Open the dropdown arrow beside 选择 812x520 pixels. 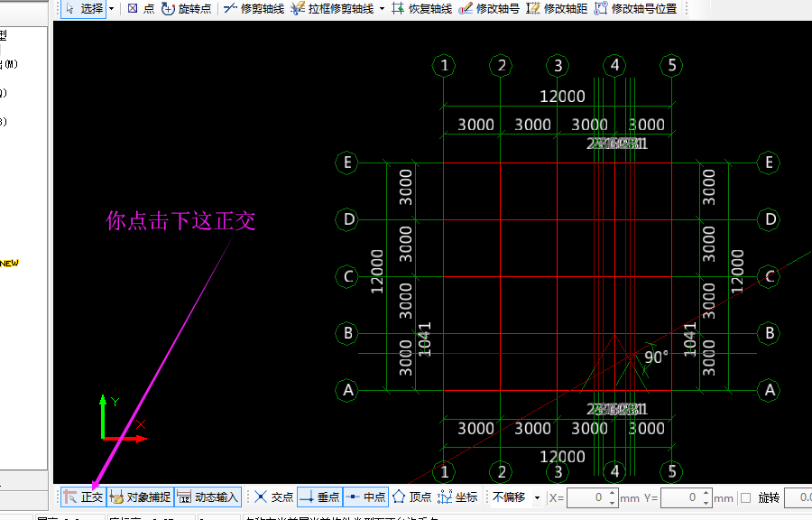coord(111,9)
